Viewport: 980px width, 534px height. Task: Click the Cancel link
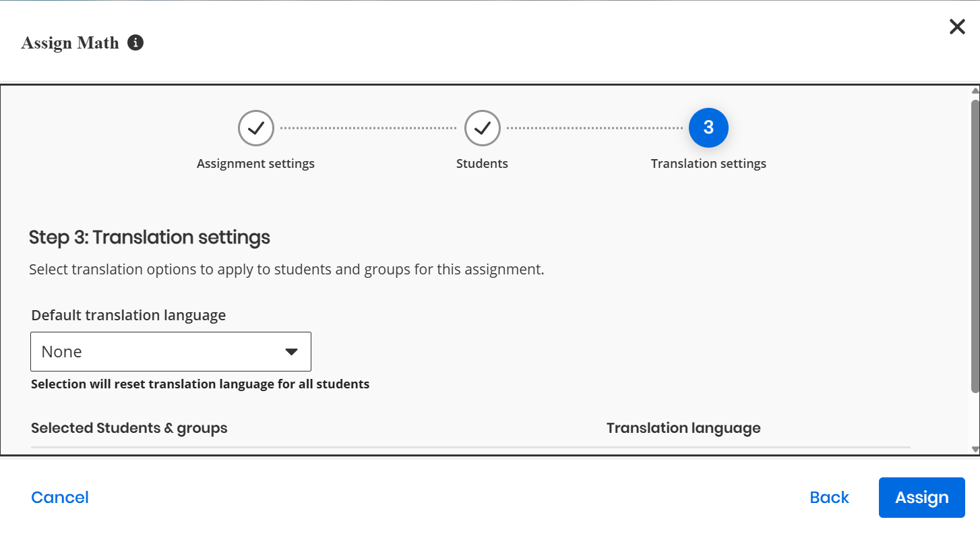[x=60, y=498]
